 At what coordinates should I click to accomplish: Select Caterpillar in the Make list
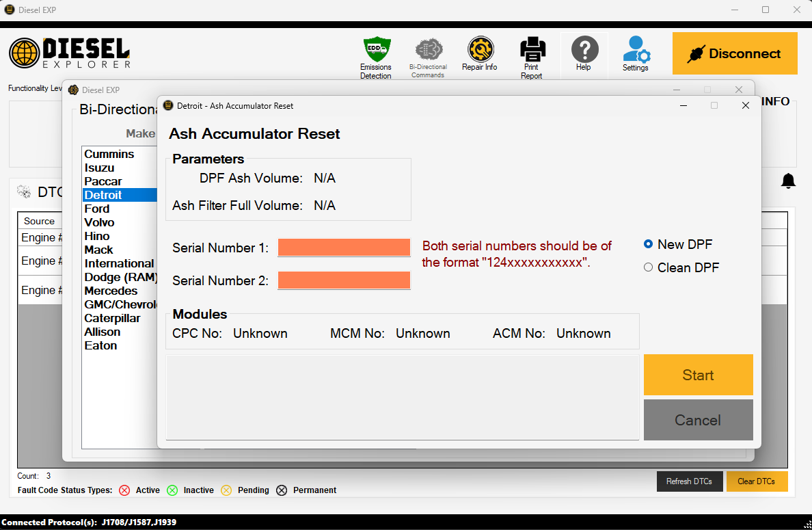tap(120, 318)
